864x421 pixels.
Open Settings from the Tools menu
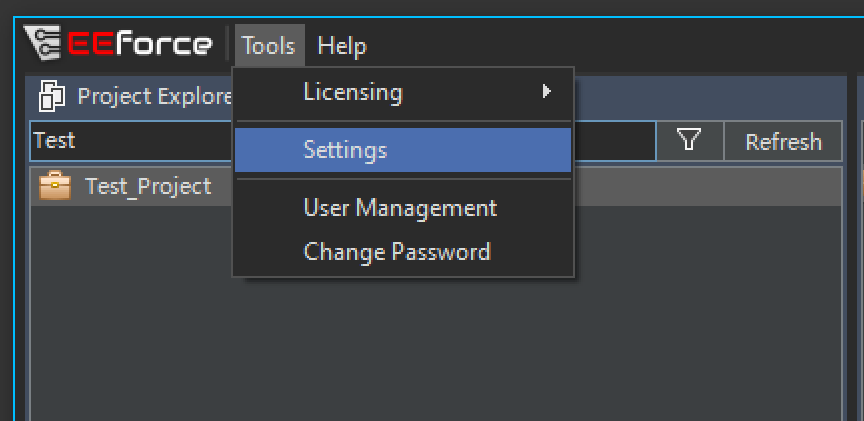(x=403, y=150)
